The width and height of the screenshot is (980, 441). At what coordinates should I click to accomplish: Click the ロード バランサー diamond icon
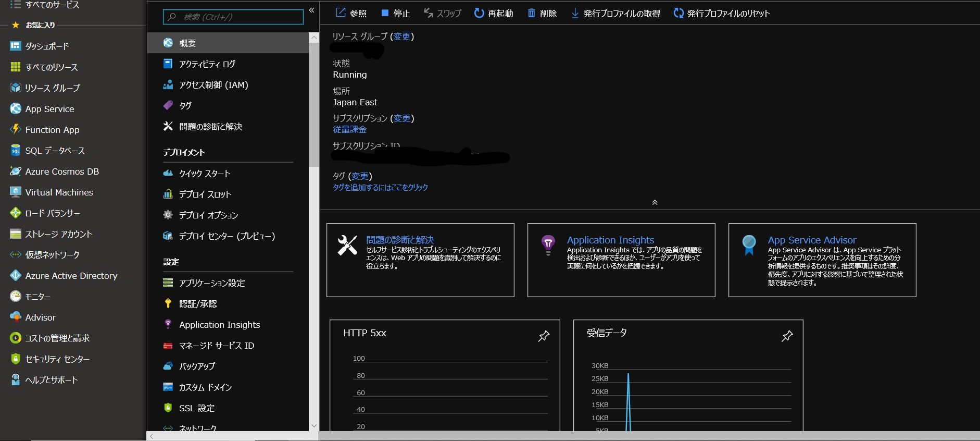pos(16,213)
